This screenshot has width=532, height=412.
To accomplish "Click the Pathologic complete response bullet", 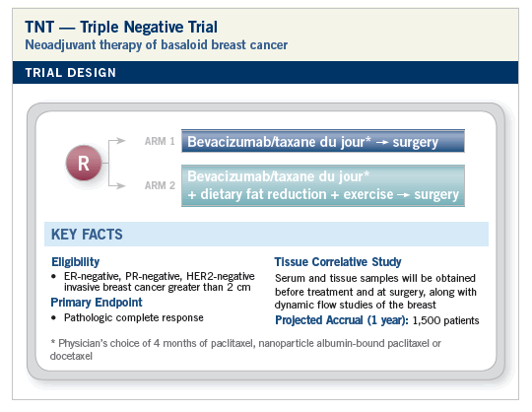I will pos(134,317).
